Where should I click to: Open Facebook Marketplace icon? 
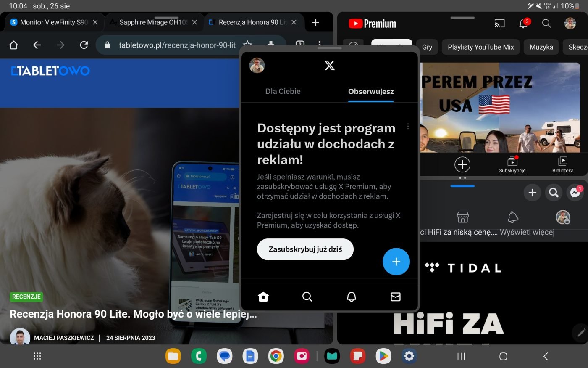(x=463, y=217)
